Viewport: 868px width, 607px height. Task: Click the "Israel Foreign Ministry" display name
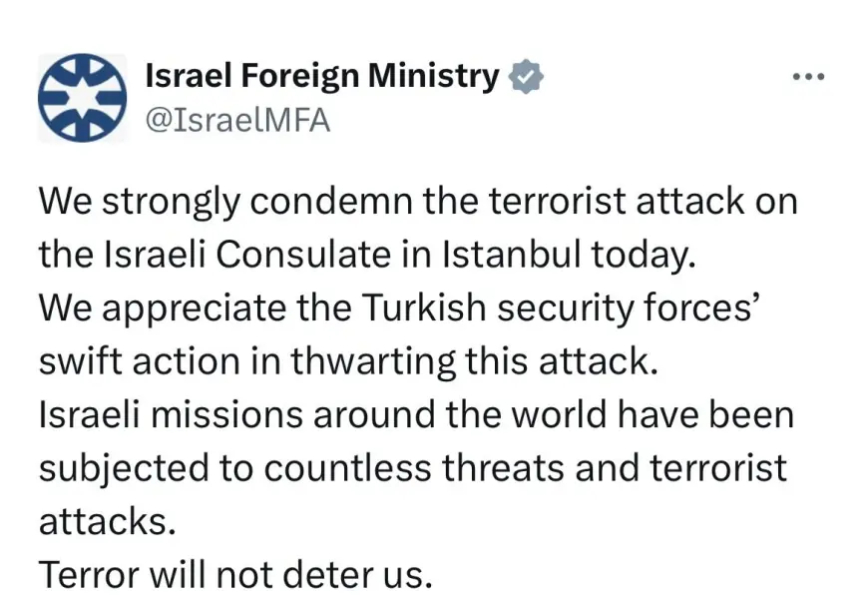click(x=321, y=76)
